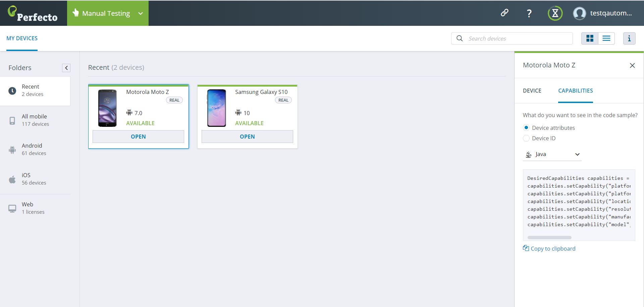Click the code sample horizontal scrollbar
644x307 pixels.
(x=549, y=238)
